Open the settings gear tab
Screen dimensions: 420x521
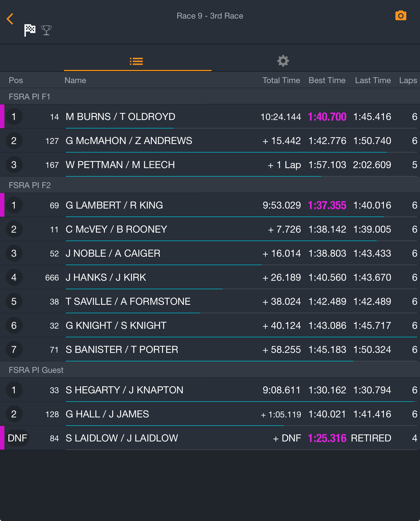click(283, 61)
